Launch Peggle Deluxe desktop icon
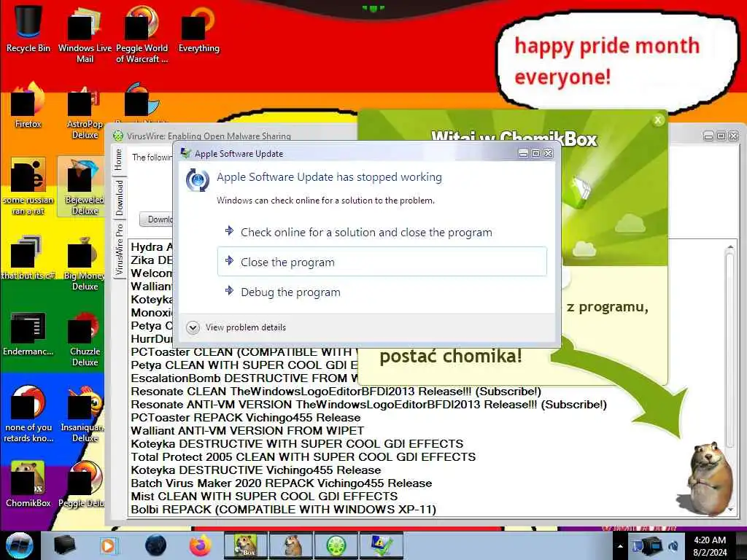 82,484
